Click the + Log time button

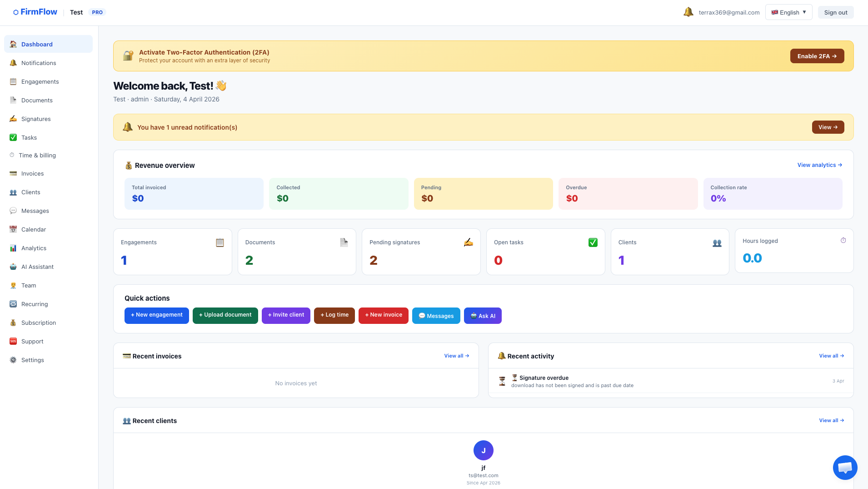click(334, 315)
